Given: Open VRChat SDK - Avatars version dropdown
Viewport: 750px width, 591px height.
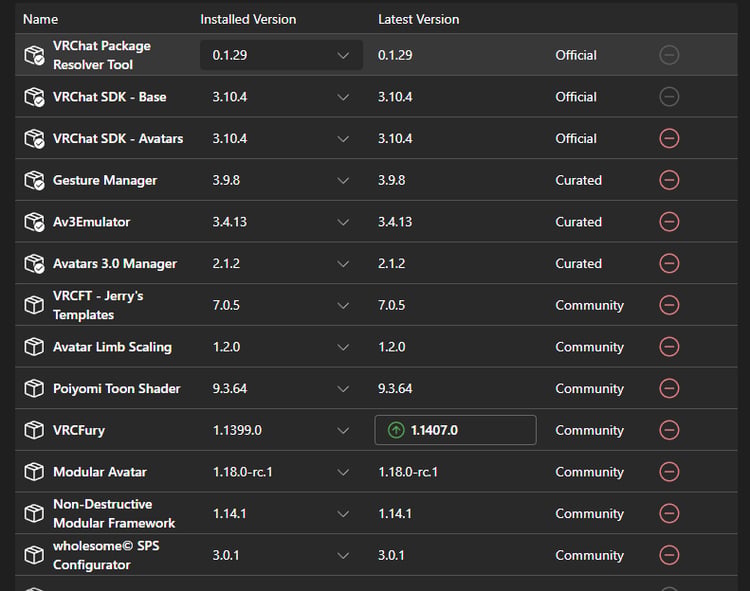Looking at the screenshot, I should [x=281, y=139].
